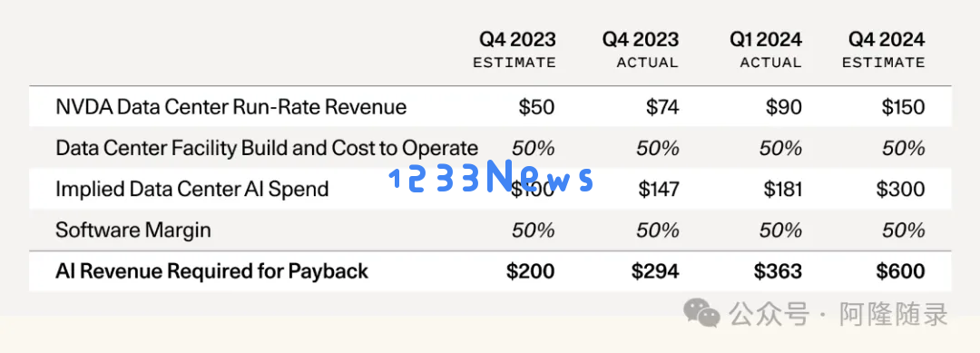The height and width of the screenshot is (353, 980).
Task: Click the $300 implied AI spend value
Action: tap(901, 189)
